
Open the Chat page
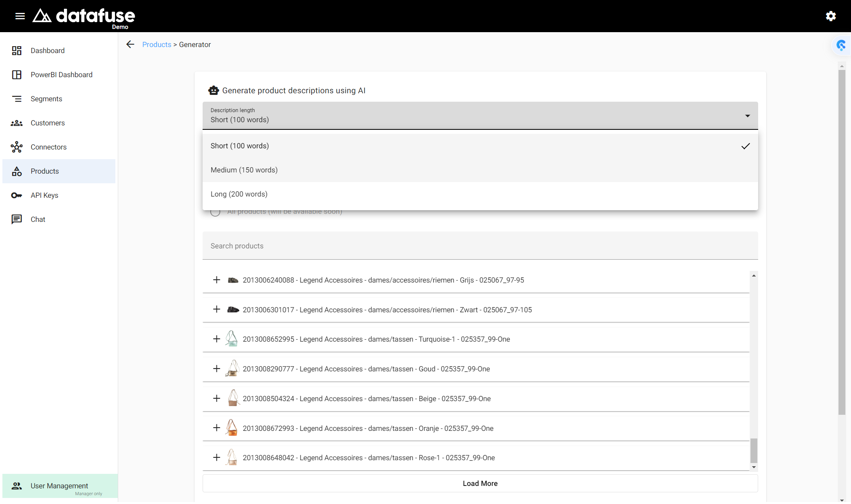59,219
